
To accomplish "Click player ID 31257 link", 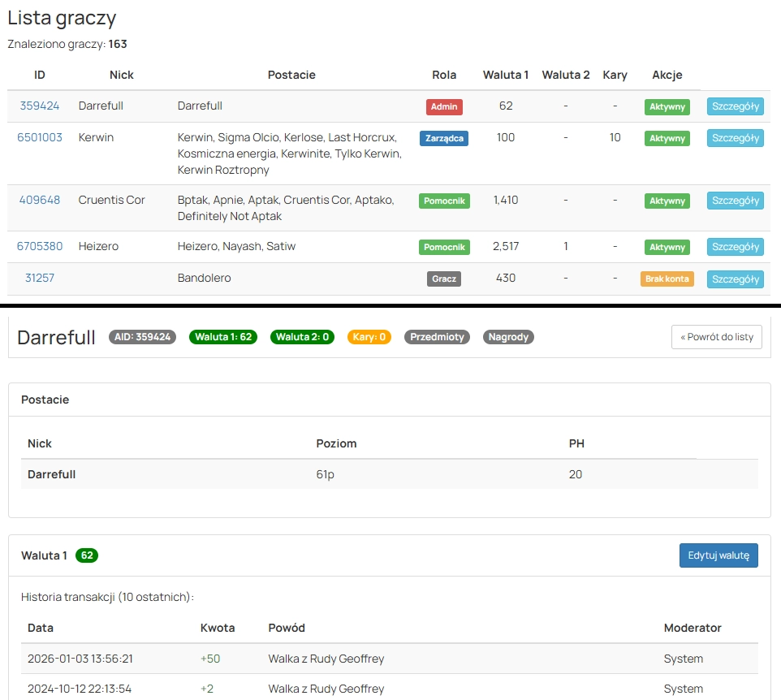I will tap(40, 278).
